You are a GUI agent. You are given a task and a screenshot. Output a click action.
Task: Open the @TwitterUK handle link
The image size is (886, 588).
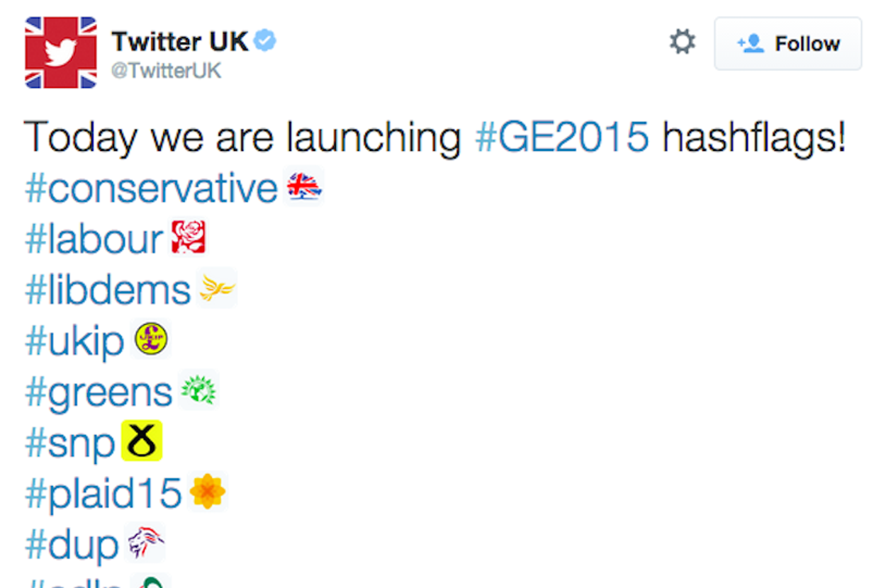coord(166,72)
